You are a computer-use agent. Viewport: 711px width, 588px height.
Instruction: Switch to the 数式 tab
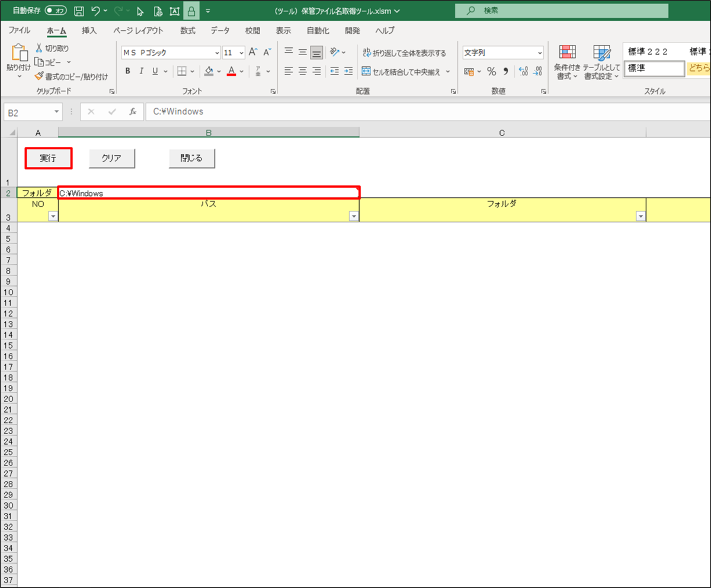tap(188, 30)
